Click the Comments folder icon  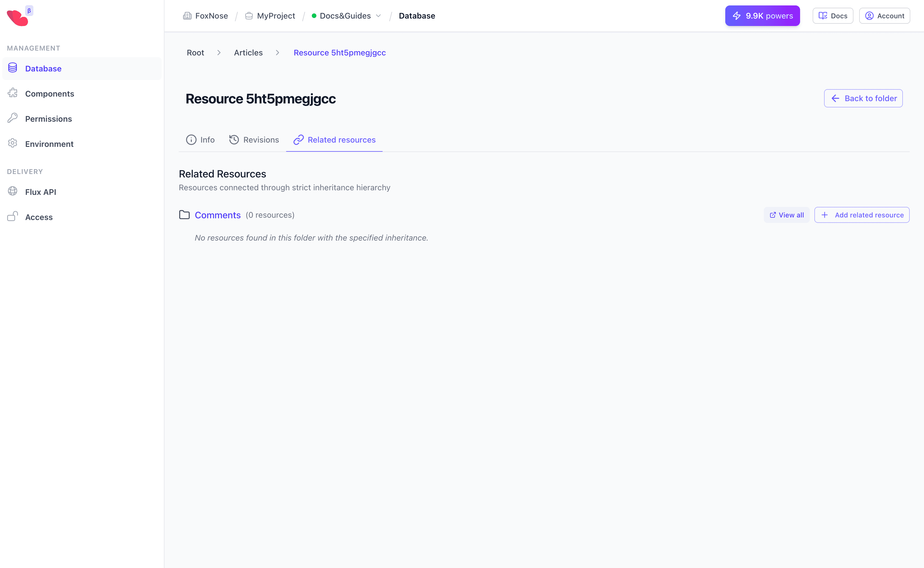tap(184, 215)
